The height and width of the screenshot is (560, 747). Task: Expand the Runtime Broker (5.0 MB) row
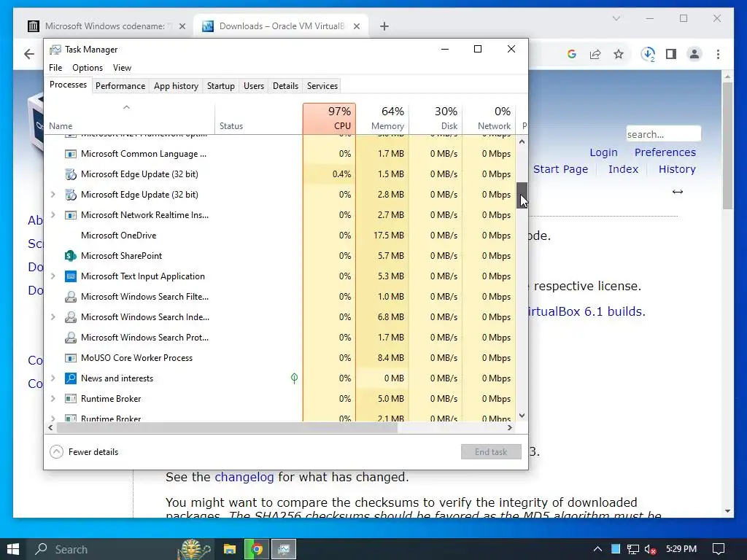tap(53, 399)
